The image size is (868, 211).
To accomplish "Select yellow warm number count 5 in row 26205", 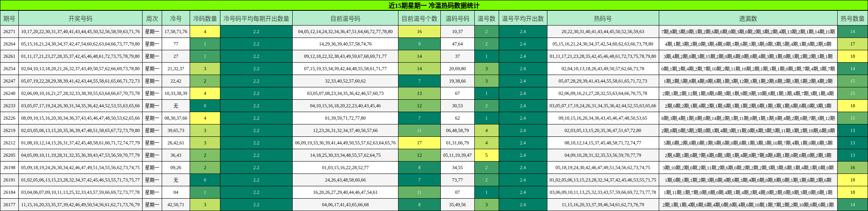I will (486, 155).
